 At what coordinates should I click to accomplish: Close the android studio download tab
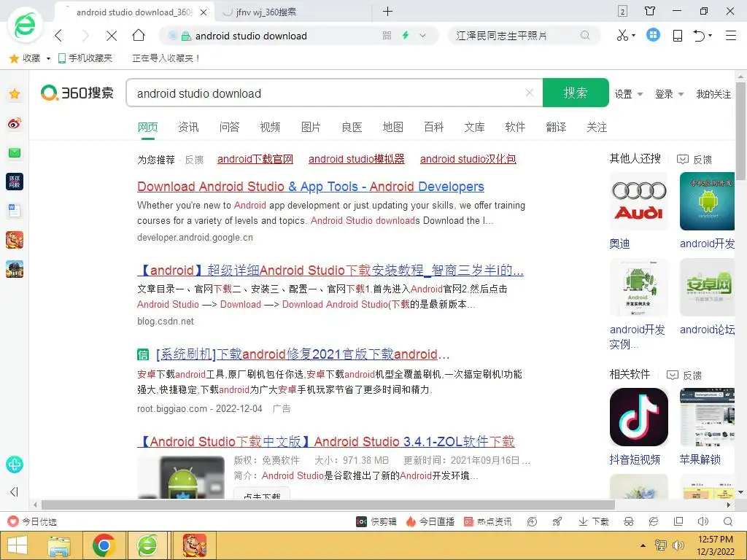click(204, 12)
